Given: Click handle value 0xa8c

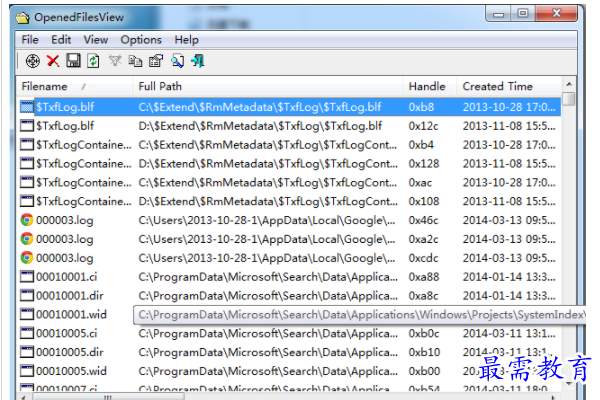Looking at the screenshot, I should click(x=423, y=296).
